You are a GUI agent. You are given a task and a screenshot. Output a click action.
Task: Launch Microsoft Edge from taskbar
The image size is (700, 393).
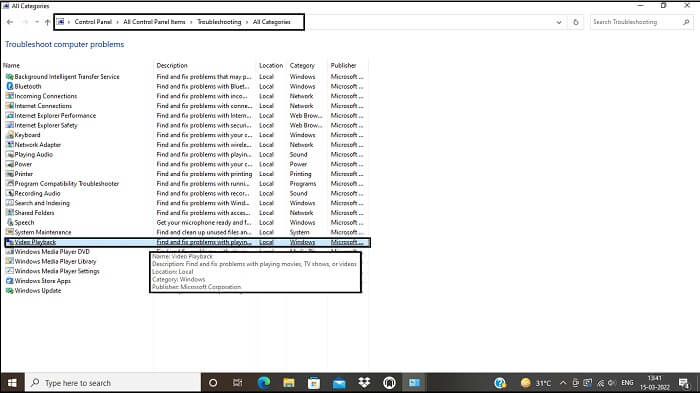[264, 383]
